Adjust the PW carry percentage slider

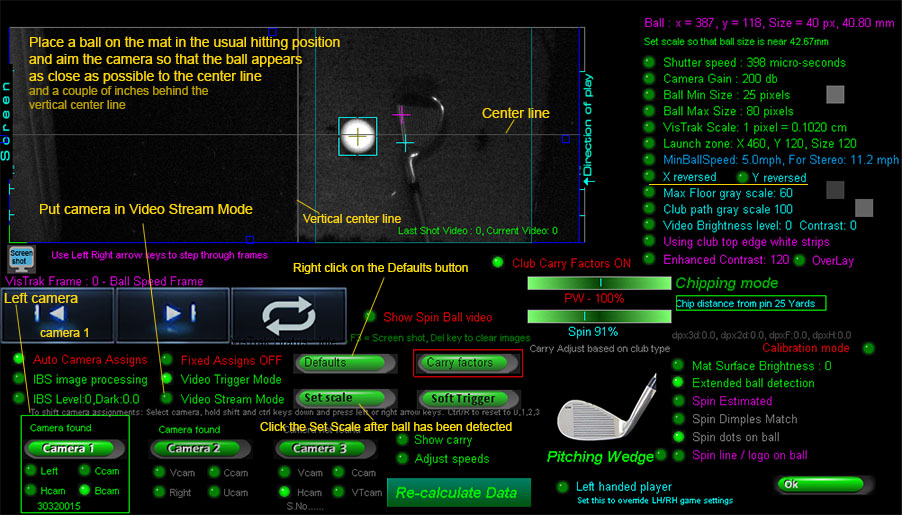pyautogui.click(x=599, y=283)
